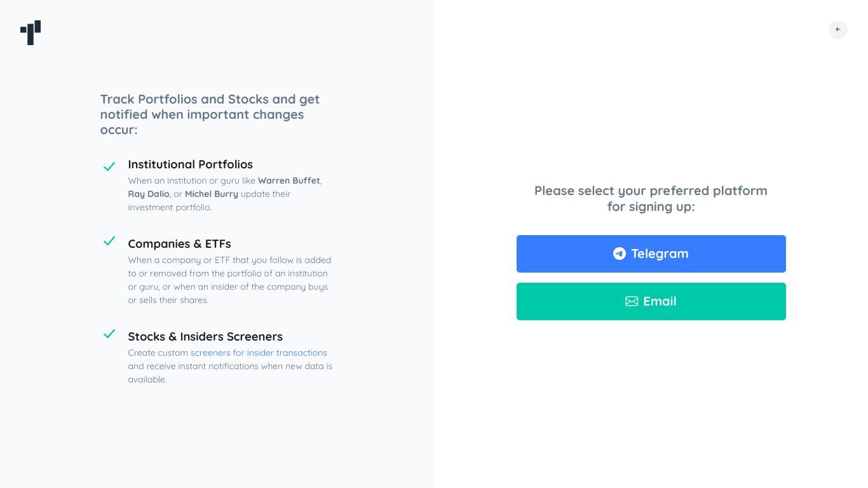The image size is (868, 488).
Task: Open the screeners for insider transactions link
Action: click(x=259, y=353)
